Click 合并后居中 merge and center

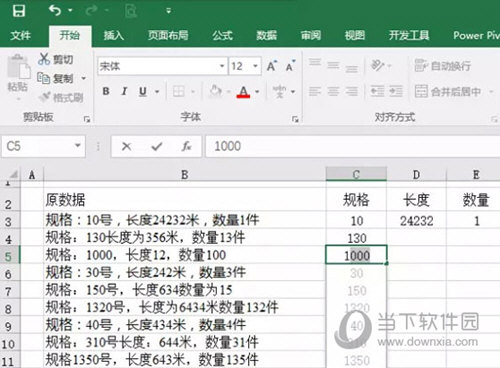point(448,91)
